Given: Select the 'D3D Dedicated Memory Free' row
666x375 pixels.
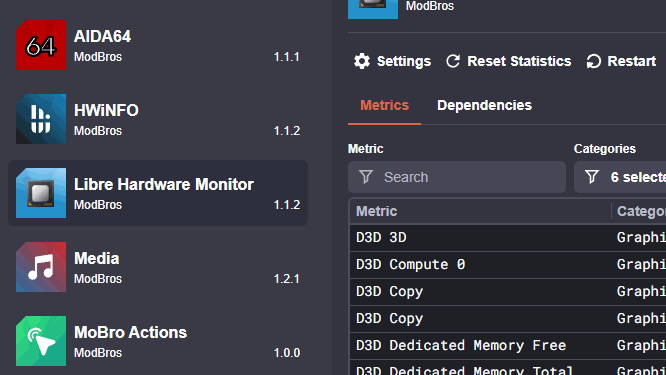Looking at the screenshot, I should 508,345.
